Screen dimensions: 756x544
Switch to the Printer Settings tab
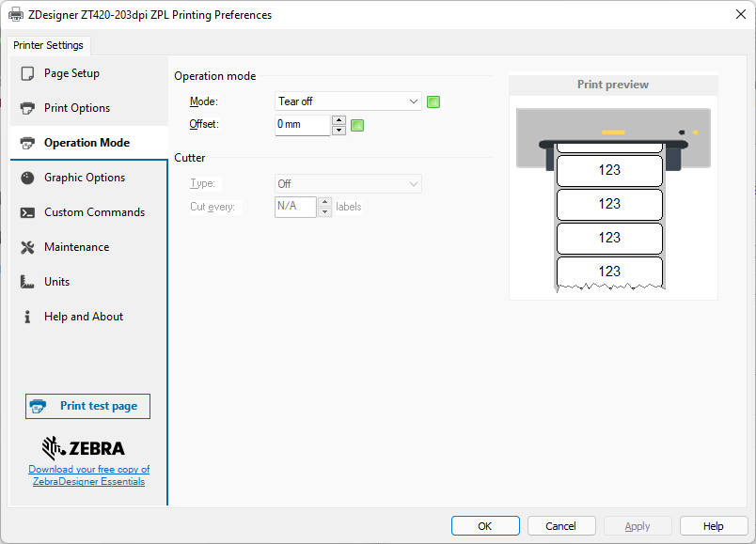pos(48,45)
